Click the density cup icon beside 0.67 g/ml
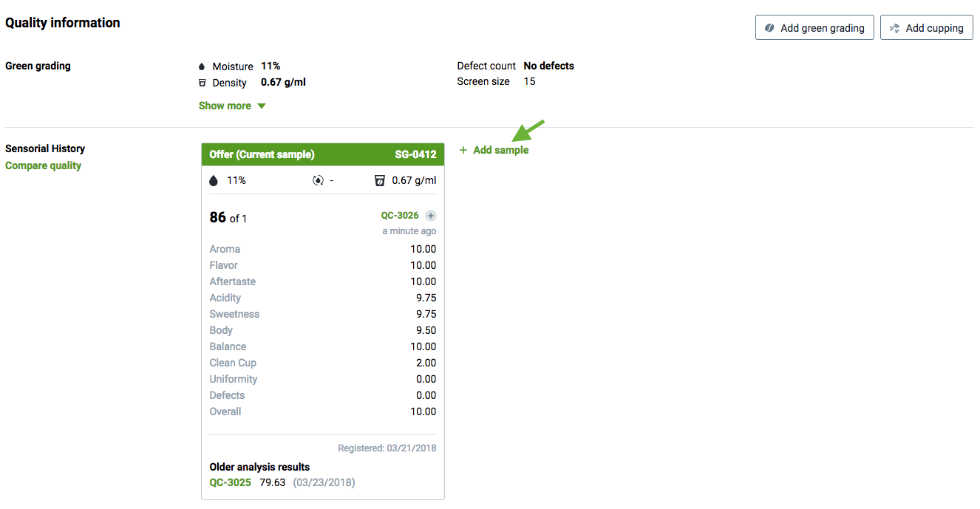Viewport: 980px width, 509px height. tap(380, 180)
